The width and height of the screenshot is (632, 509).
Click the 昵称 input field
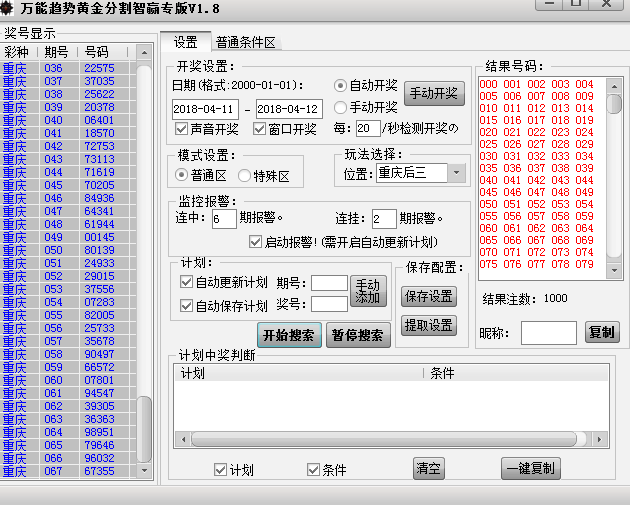(549, 333)
